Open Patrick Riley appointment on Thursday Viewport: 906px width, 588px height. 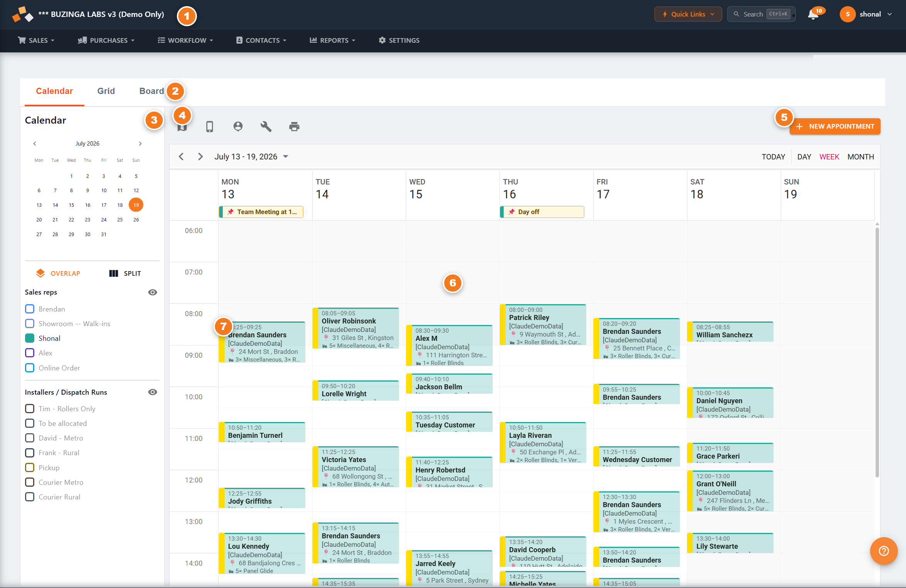[543, 325]
